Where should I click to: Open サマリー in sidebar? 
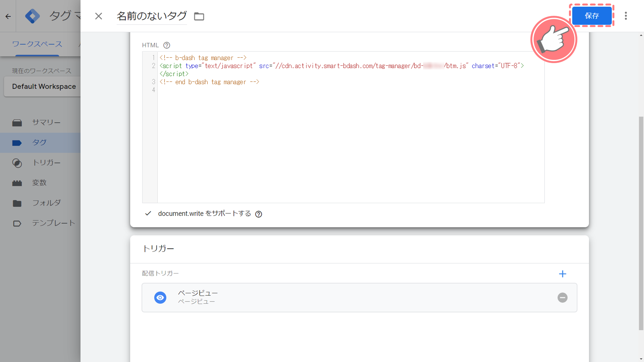pyautogui.click(x=40, y=122)
